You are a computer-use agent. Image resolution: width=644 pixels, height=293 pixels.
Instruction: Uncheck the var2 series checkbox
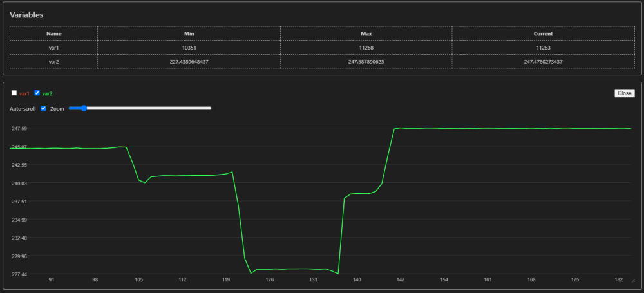tap(37, 93)
